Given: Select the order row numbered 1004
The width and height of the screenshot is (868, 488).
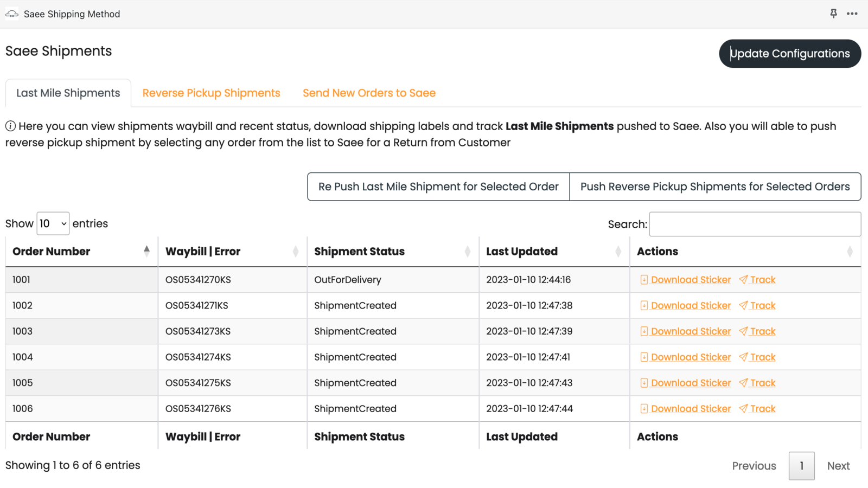Looking at the screenshot, I should coord(433,357).
